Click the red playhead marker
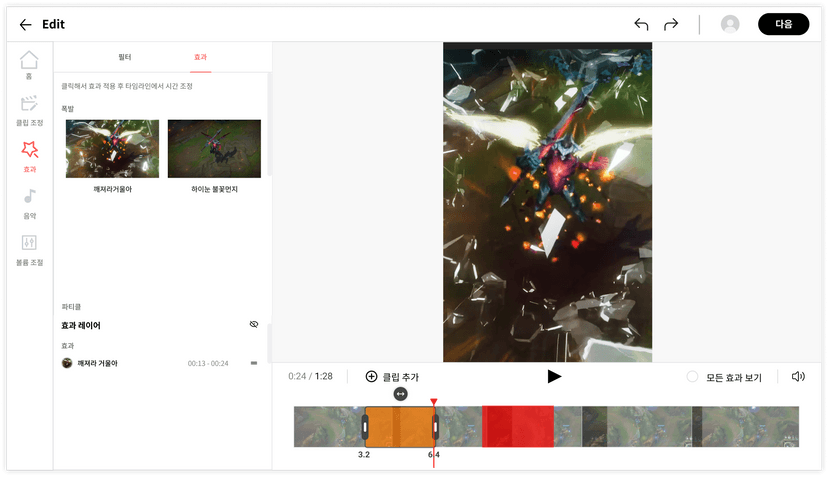 434,402
